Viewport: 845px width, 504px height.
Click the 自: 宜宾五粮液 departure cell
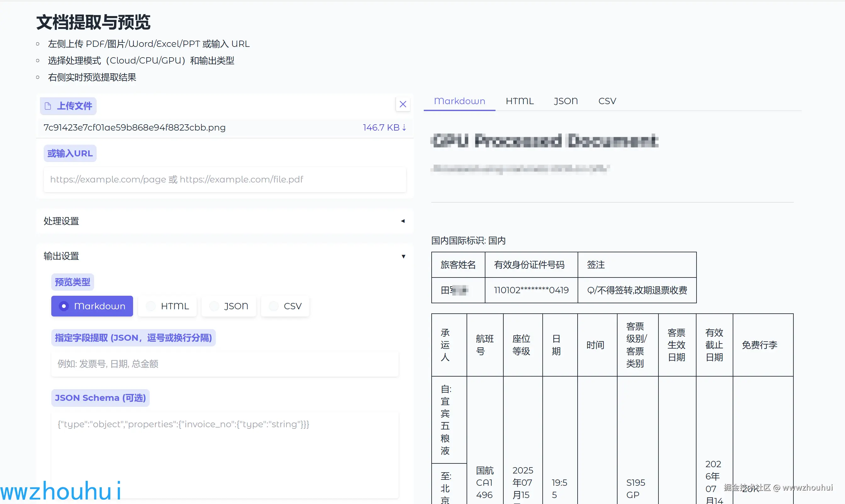coord(449,420)
